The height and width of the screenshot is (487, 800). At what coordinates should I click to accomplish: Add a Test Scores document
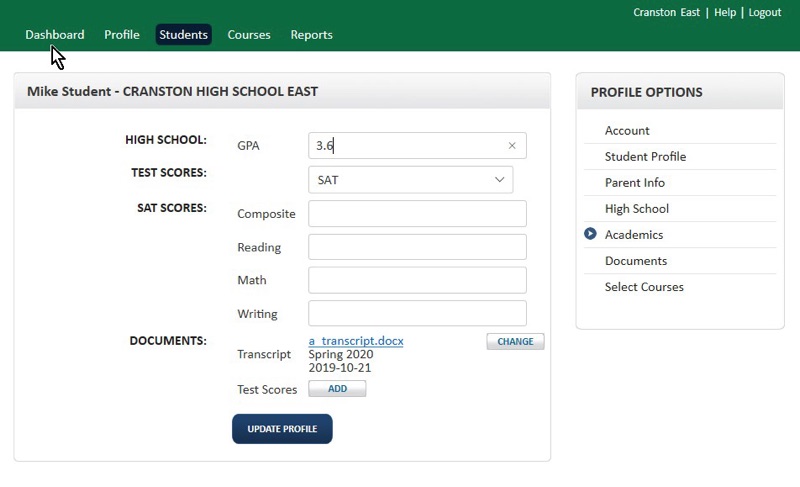point(338,389)
